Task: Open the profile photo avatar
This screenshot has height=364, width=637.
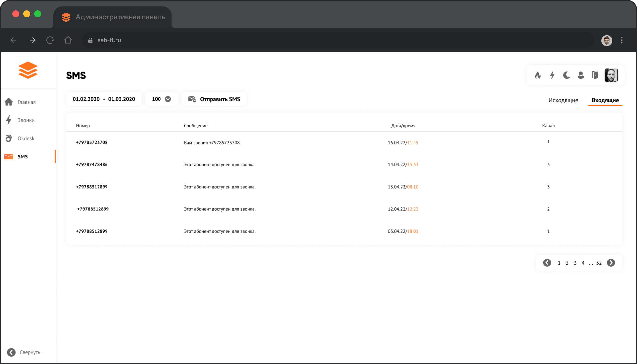Action: click(x=611, y=75)
